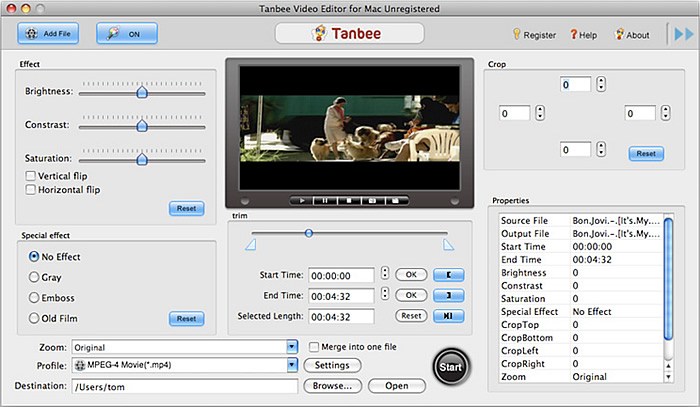700x407 pixels.
Task: Check Merge into one file
Action: coord(314,347)
